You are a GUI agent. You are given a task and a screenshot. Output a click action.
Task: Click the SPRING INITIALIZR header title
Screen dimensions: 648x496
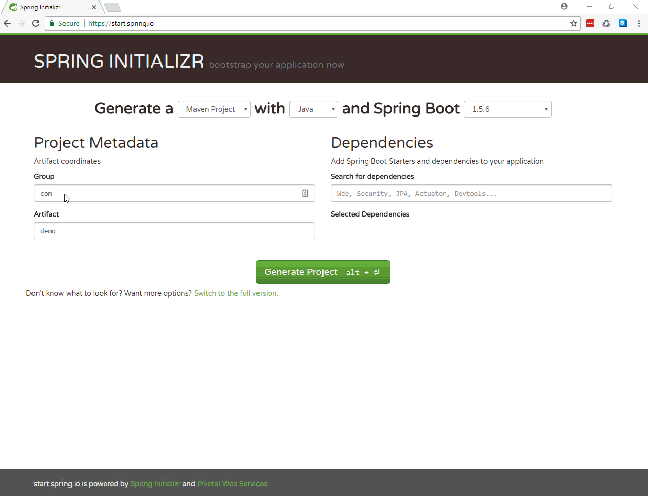pyautogui.click(x=119, y=61)
